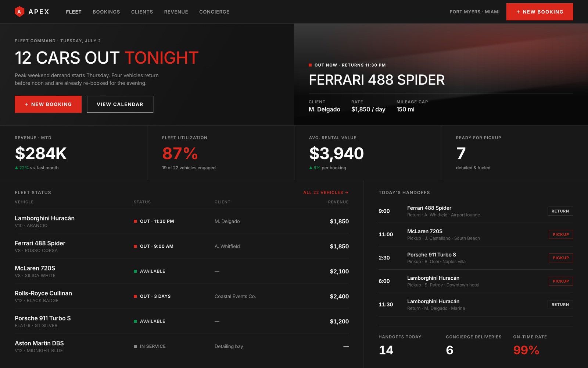Click the $3,940 average rental value
This screenshot has height=368, width=588.
(x=337, y=153)
